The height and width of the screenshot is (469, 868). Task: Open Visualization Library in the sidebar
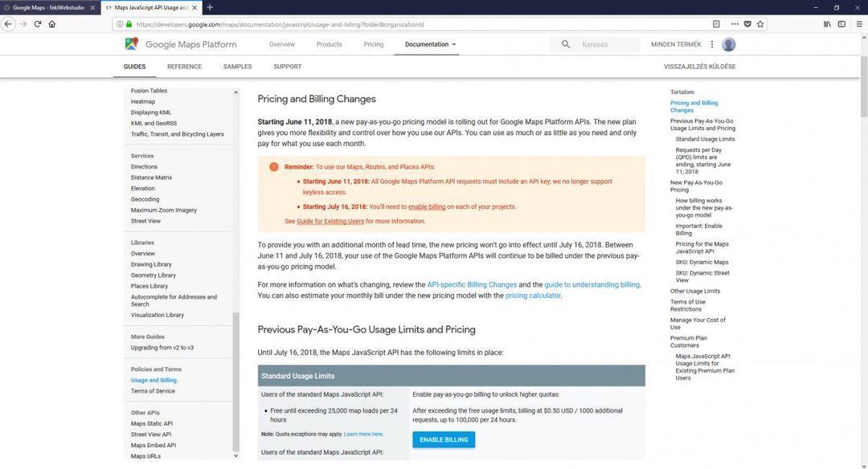point(158,315)
